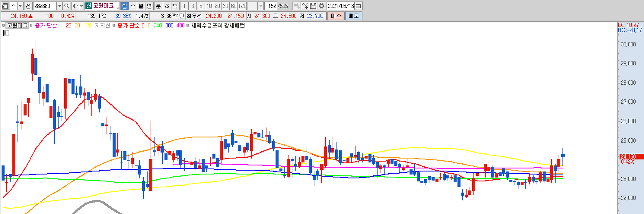Click the 최우선 best quote label
The height and width of the screenshot is (214, 644).
click(x=194, y=16)
